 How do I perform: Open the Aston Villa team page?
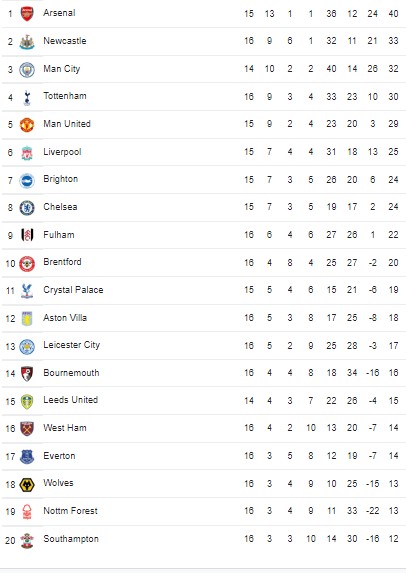65,318
